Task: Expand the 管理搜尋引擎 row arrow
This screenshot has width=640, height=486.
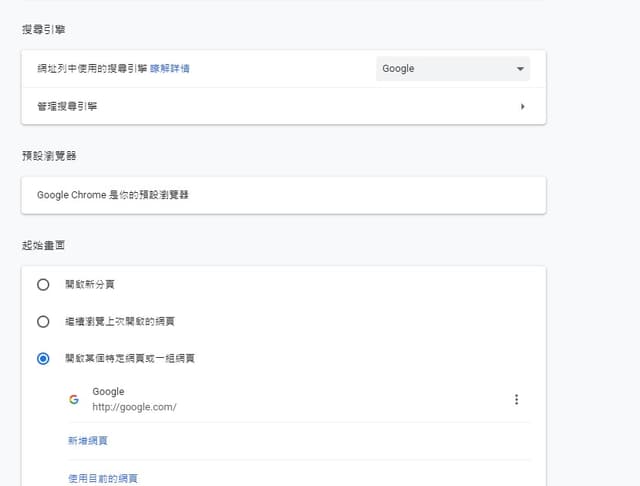Action: point(522,107)
